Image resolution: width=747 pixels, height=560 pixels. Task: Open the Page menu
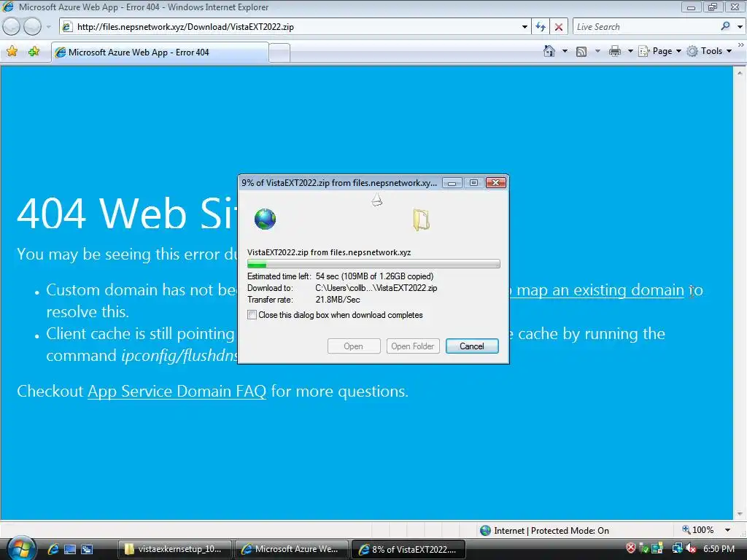tap(659, 51)
